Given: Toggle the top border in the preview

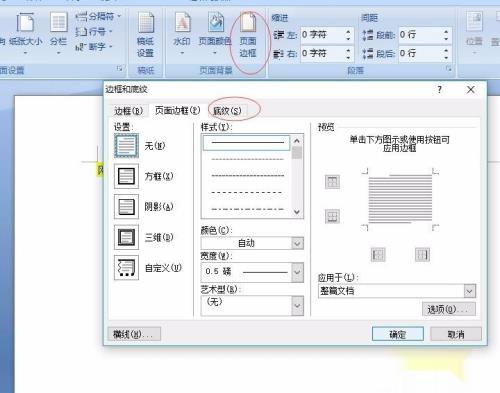Looking at the screenshot, I should click(x=332, y=182).
